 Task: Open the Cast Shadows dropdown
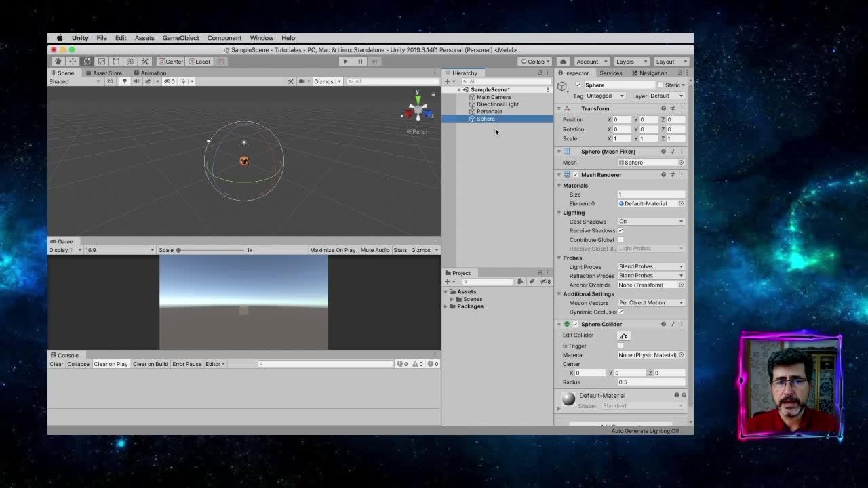point(650,222)
